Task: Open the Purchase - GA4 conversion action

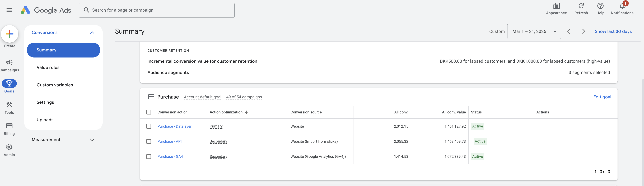Action: (170, 157)
